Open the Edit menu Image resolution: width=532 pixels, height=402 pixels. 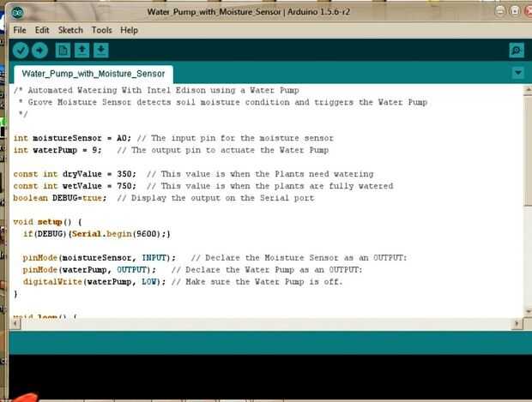[x=42, y=30]
